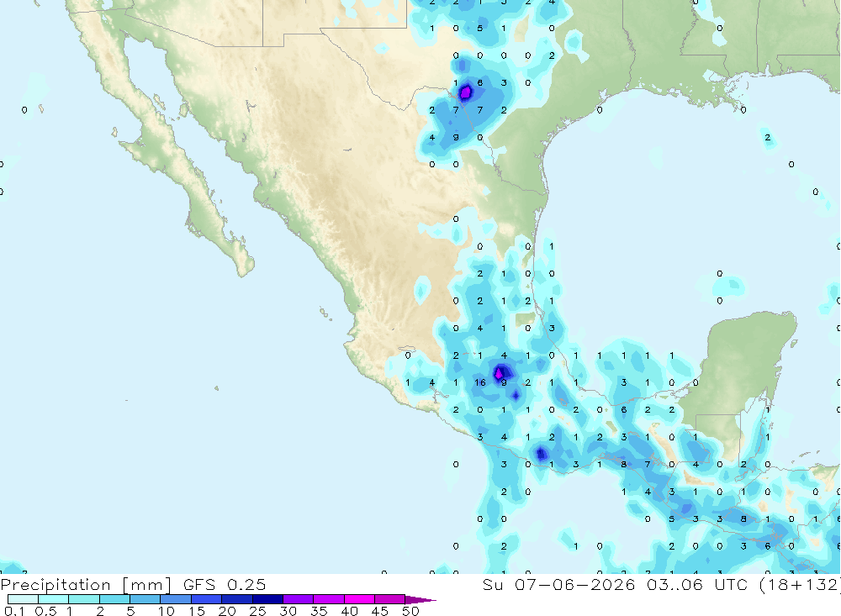This screenshot has width=841, height=616.
Task: Click the legend scale label '10'
Action: (167, 611)
